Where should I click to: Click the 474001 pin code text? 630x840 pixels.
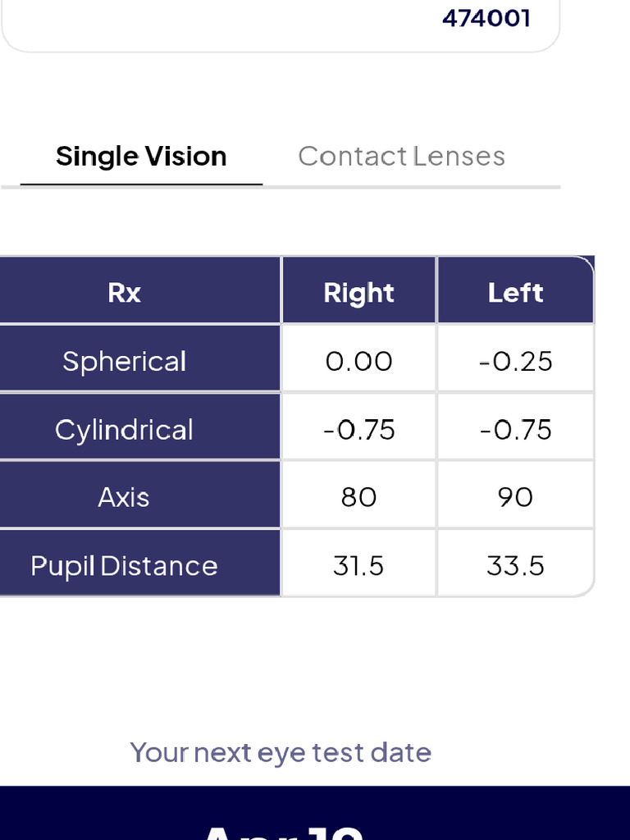click(x=486, y=18)
